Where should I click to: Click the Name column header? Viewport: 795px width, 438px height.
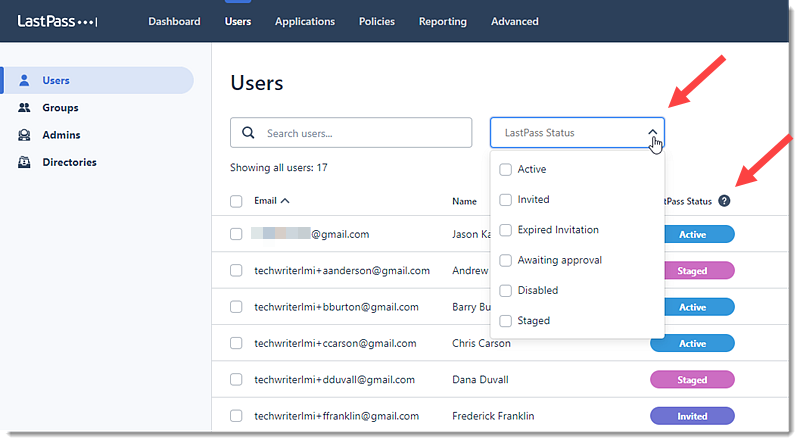click(464, 201)
